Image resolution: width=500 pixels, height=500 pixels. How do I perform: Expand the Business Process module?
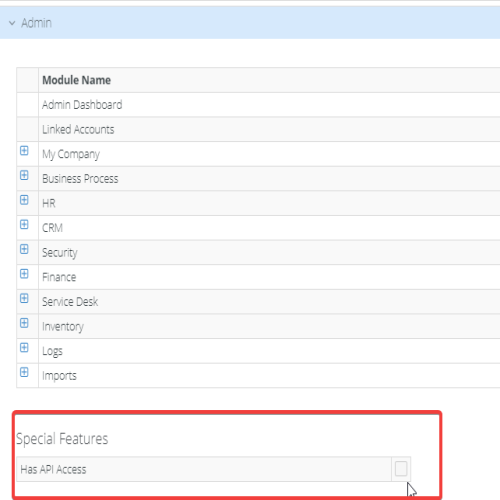click(x=24, y=175)
